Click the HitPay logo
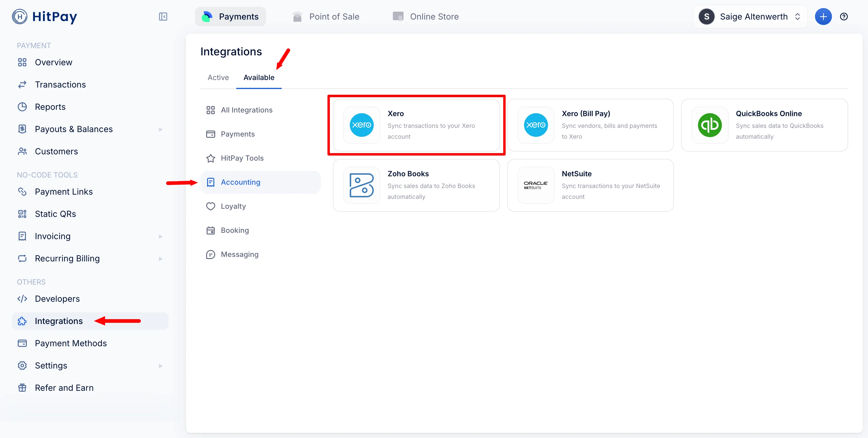Screen dimensions: 868x438 coord(45,17)
